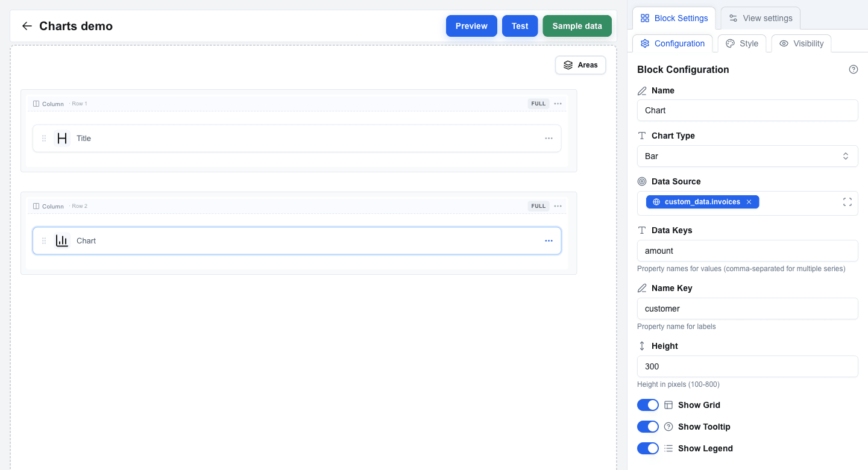Click the FULL badge on Row 2
This screenshot has width=868, height=470.
point(538,206)
